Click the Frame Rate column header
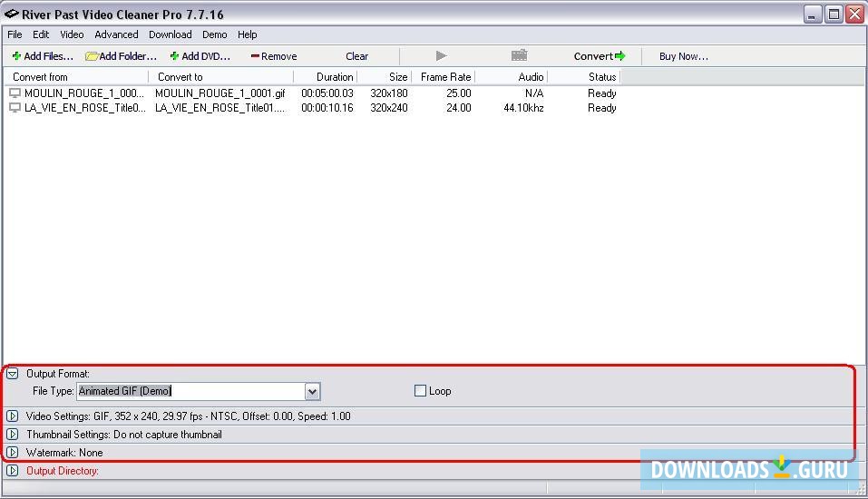Screen dimensions: 868x499 pyautogui.click(x=443, y=77)
